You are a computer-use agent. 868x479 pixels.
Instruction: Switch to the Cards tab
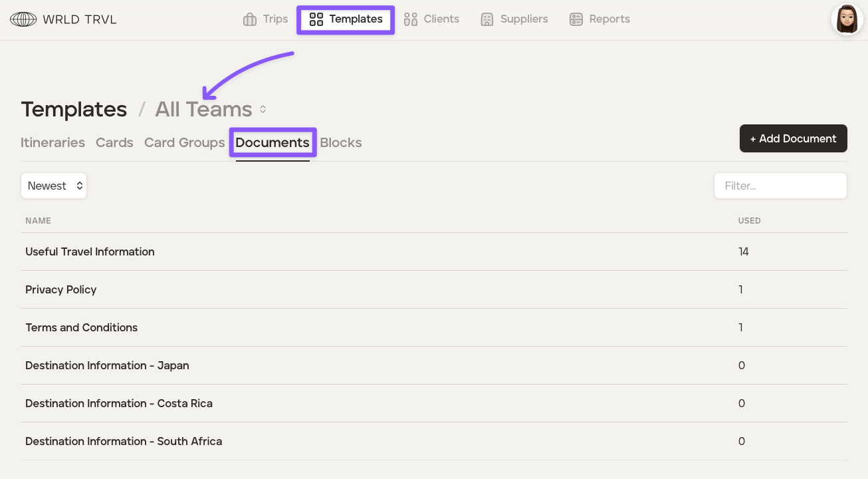point(114,143)
